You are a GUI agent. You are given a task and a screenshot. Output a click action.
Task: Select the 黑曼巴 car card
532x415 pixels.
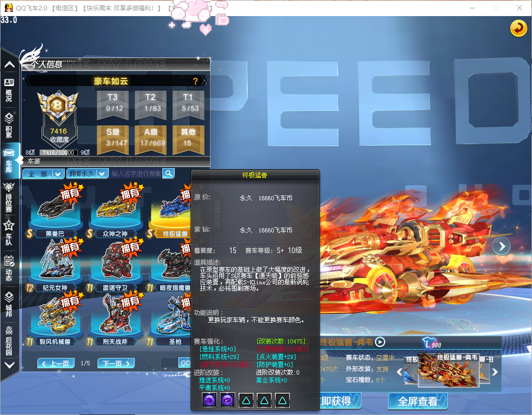pyautogui.click(x=55, y=211)
